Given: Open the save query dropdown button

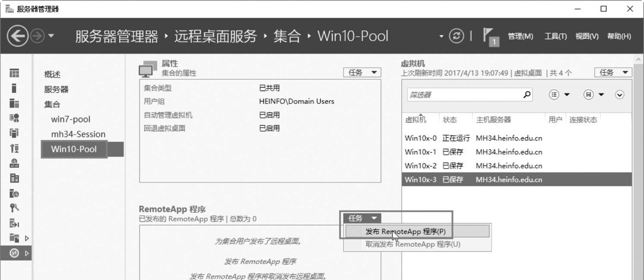Looking at the screenshot, I should tap(594, 95).
